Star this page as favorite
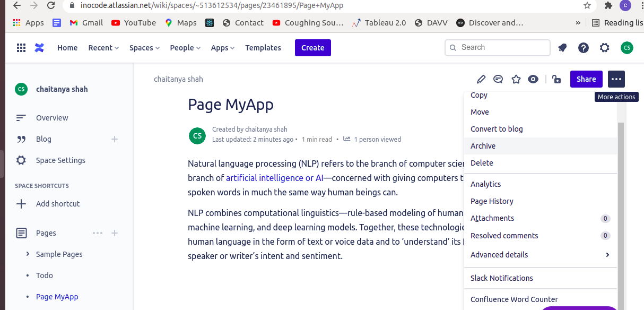The height and width of the screenshot is (310, 644). 516,79
